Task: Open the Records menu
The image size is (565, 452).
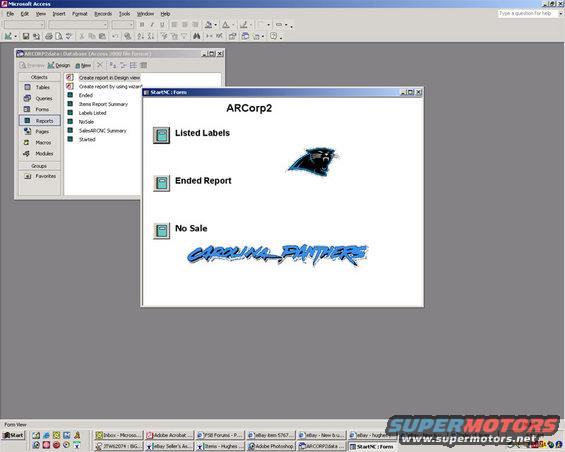Action: point(103,14)
